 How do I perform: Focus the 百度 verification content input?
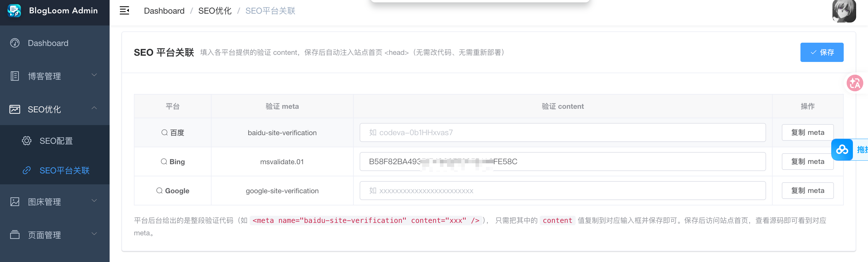click(563, 132)
